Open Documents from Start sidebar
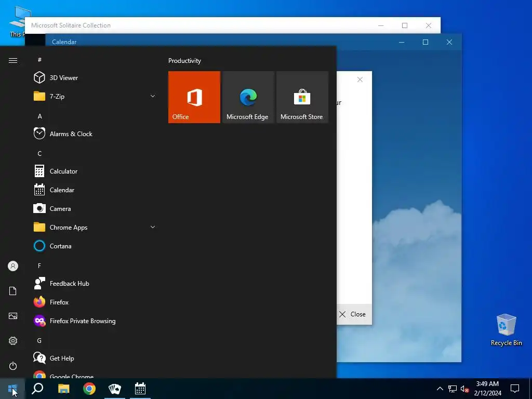This screenshot has width=532, height=399. coord(13,291)
